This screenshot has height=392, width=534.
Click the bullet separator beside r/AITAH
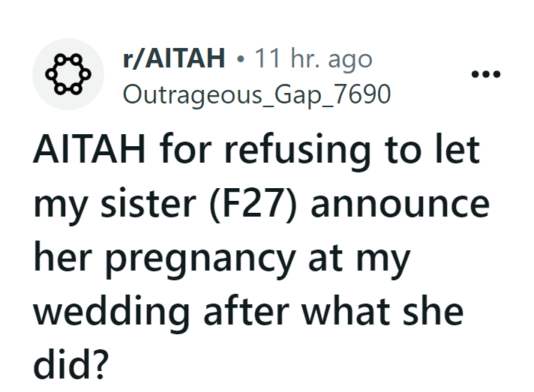click(238, 60)
